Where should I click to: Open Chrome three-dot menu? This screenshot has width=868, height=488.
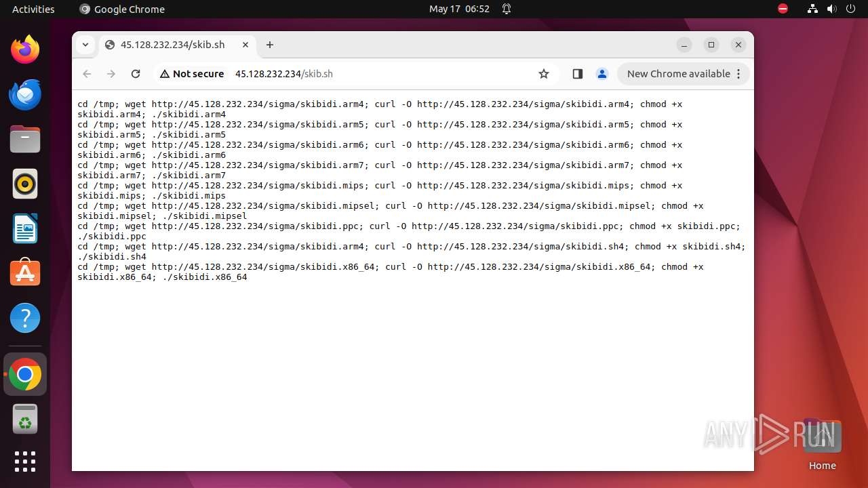[739, 74]
